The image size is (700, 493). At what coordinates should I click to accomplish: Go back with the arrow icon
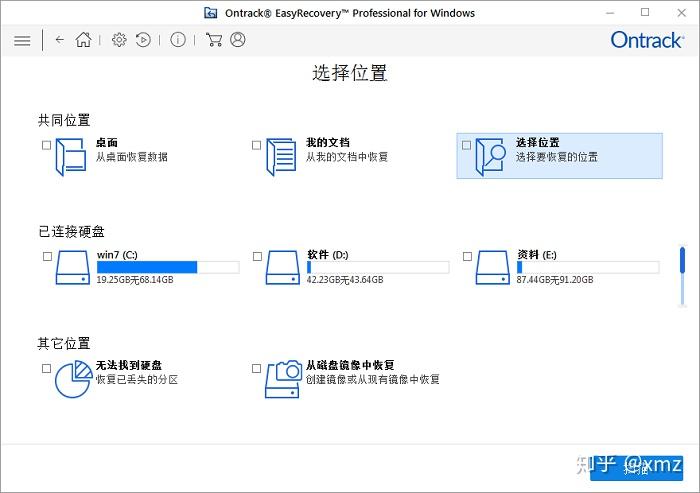[x=60, y=40]
